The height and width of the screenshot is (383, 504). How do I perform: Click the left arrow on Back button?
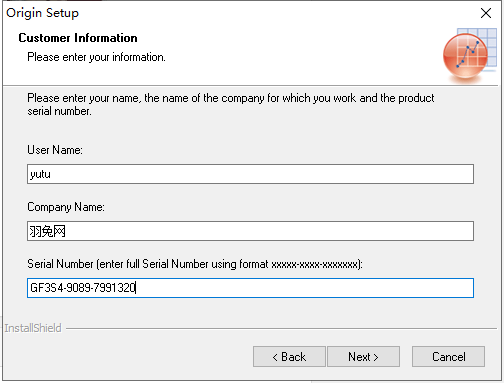[x=275, y=357]
